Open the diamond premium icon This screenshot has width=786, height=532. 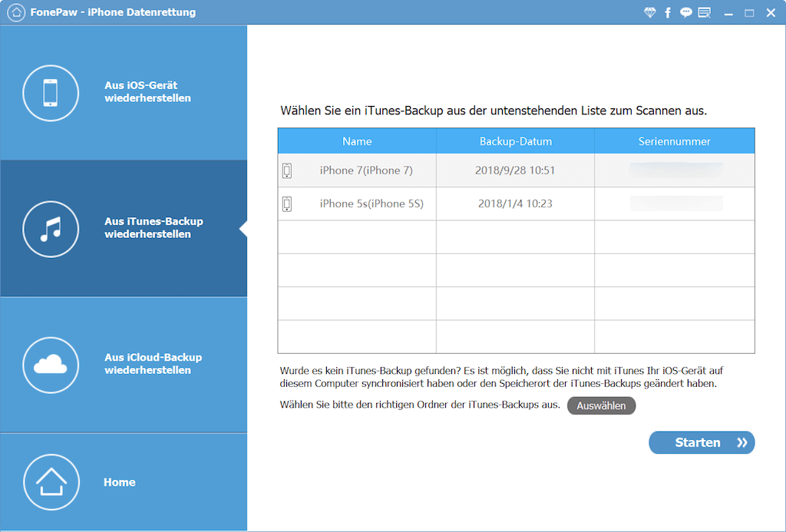[649, 12]
